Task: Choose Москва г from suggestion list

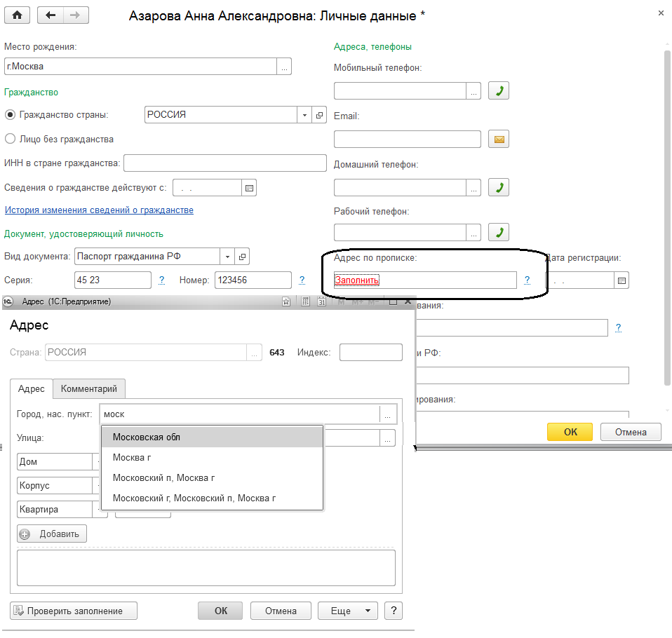Action: [x=132, y=457]
